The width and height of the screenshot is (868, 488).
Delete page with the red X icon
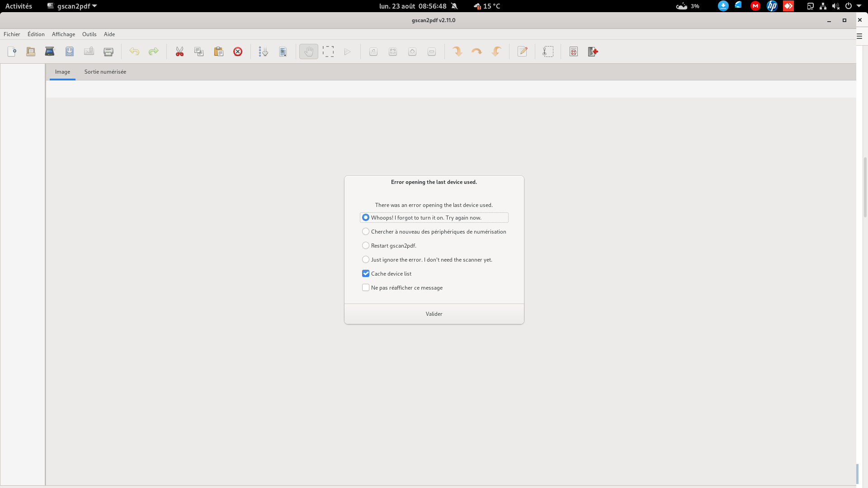click(238, 52)
